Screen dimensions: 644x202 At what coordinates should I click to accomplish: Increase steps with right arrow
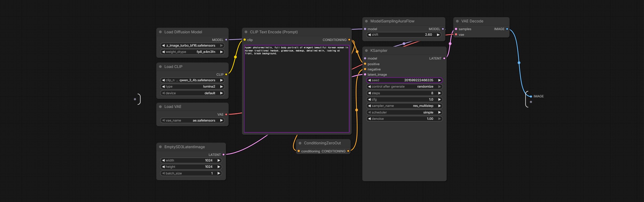tap(439, 93)
